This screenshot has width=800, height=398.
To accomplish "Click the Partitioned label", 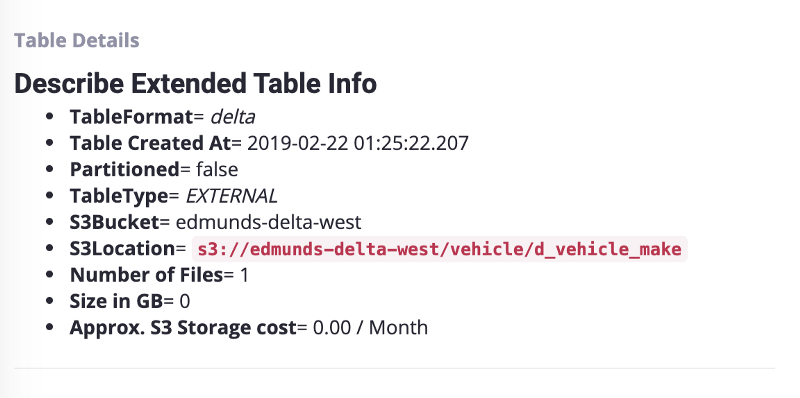I will tap(124, 169).
